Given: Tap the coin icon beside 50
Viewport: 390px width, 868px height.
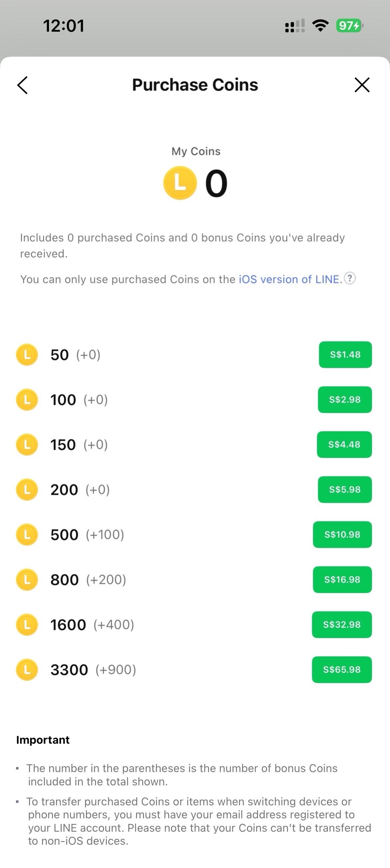Looking at the screenshot, I should coord(27,355).
